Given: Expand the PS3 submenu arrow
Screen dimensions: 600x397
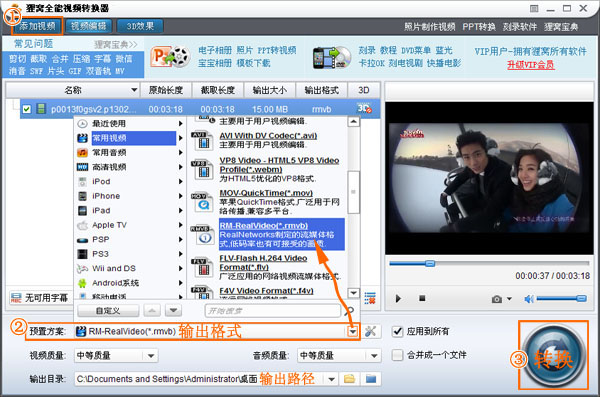Looking at the screenshot, I should [x=180, y=254].
